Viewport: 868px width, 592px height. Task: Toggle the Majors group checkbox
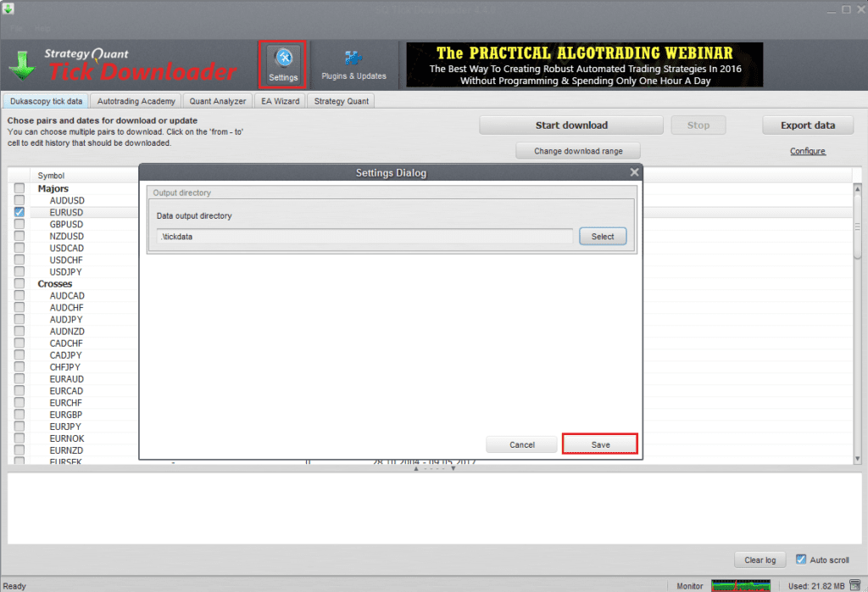tap(19, 188)
